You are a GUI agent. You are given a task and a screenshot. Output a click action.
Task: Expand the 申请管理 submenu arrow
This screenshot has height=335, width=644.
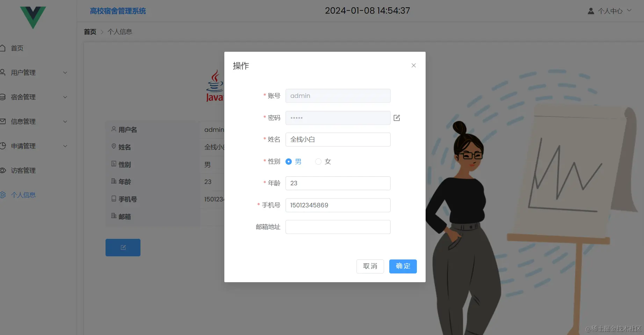(65, 146)
